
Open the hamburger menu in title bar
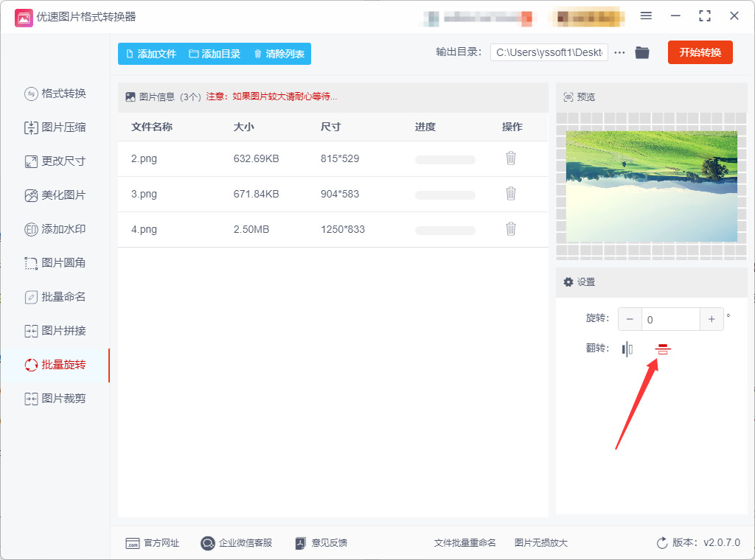[x=646, y=16]
